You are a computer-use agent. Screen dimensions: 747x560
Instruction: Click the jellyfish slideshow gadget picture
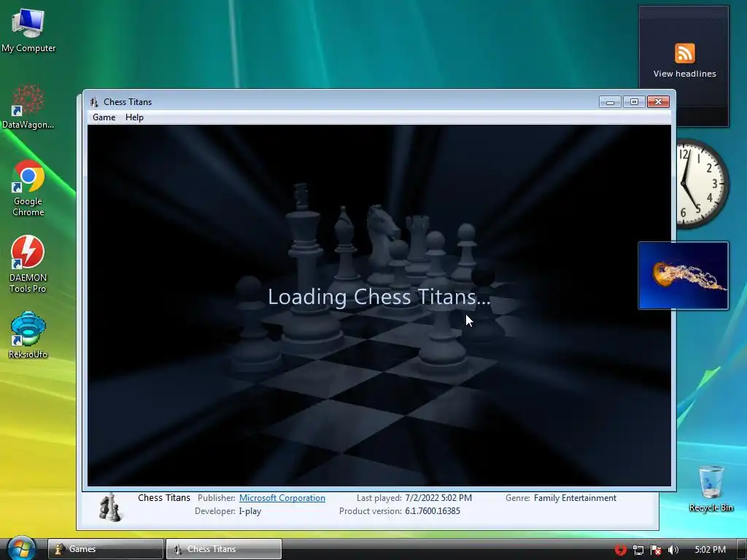pos(683,276)
